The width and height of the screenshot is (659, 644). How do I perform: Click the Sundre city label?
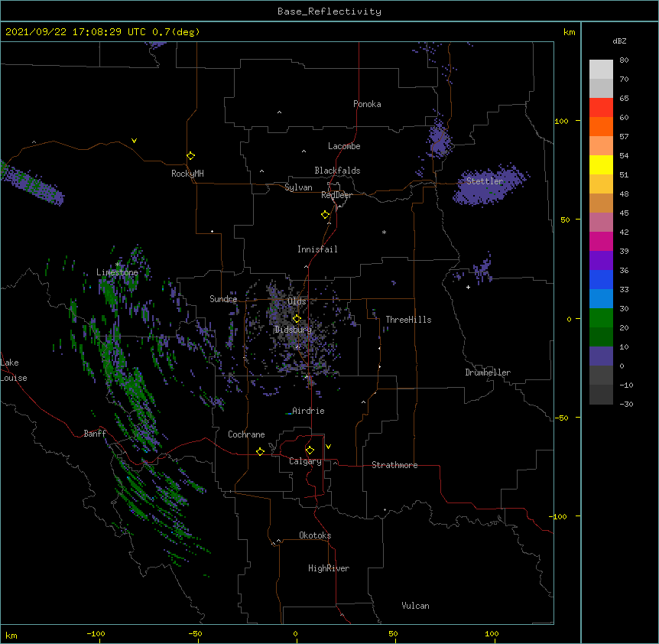coord(223,299)
